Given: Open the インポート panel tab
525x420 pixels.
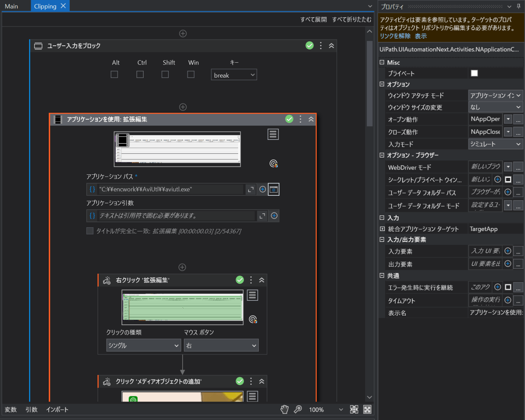Looking at the screenshot, I should [x=57, y=409].
